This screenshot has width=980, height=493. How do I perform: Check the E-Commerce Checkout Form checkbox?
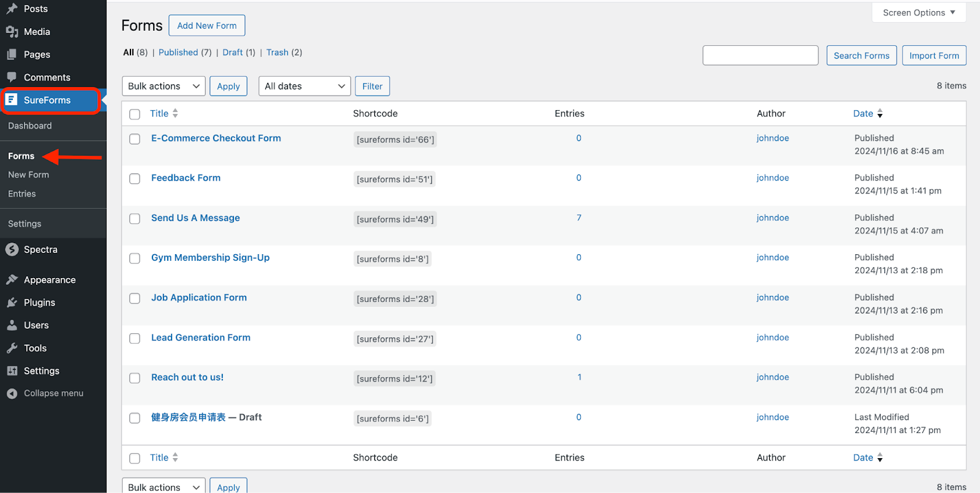coord(135,139)
